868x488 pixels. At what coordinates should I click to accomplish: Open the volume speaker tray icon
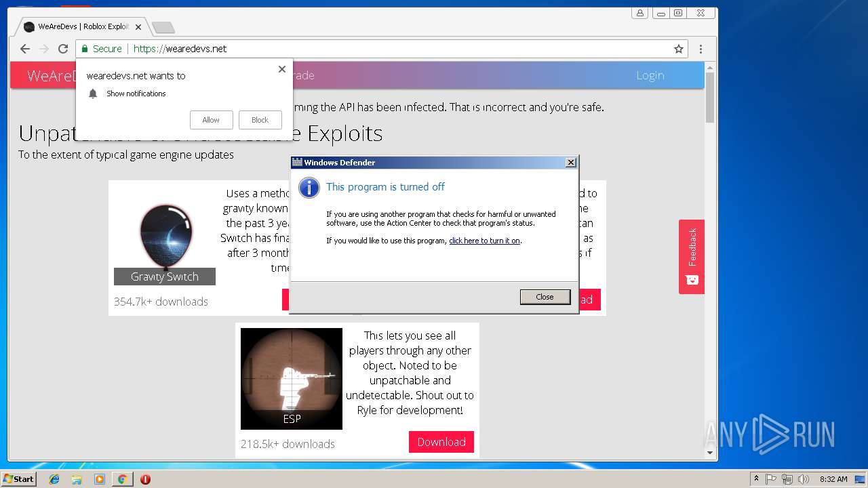click(804, 479)
